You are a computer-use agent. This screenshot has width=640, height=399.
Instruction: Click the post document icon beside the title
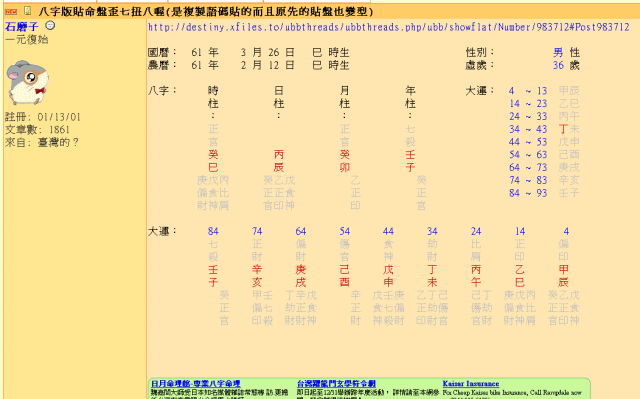(x=27, y=11)
